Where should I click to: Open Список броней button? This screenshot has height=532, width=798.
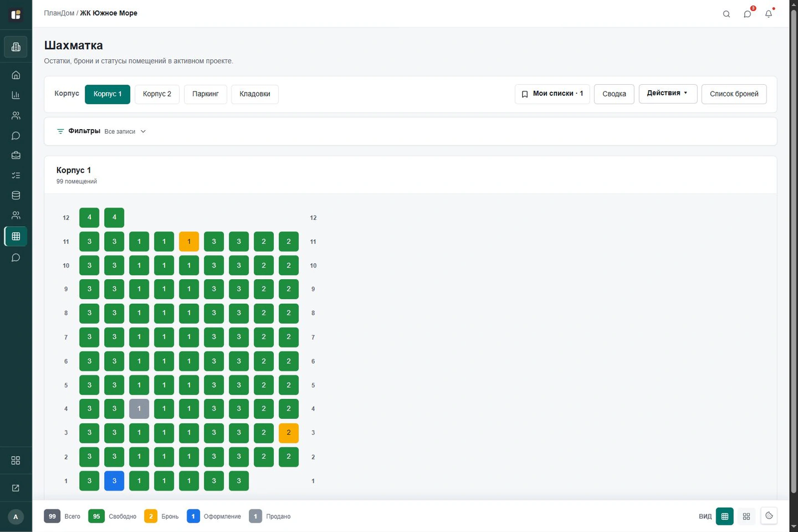(734, 94)
